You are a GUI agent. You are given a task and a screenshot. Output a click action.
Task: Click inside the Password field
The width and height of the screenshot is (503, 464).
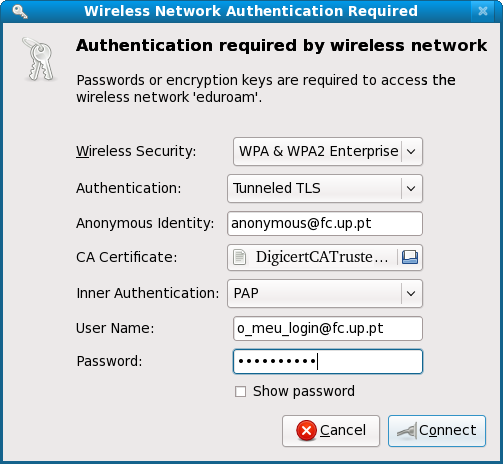pyautogui.click(x=328, y=361)
